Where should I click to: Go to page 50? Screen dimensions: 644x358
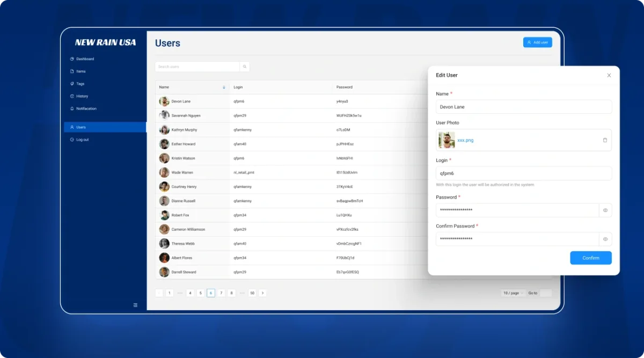pyautogui.click(x=252, y=293)
